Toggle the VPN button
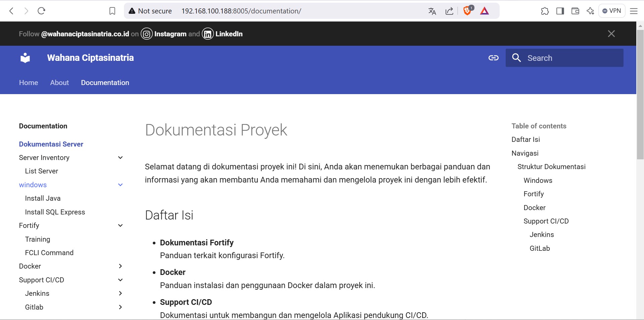Image resolution: width=644 pixels, height=320 pixels. [x=611, y=11]
